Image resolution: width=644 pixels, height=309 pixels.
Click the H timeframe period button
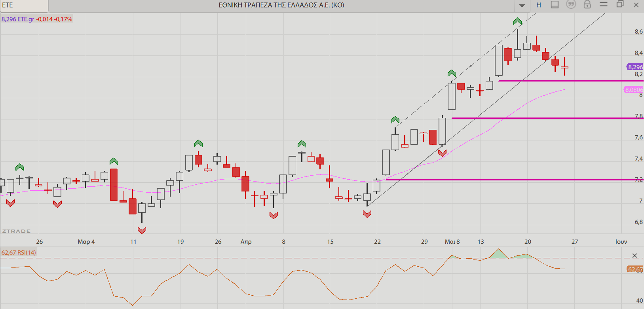click(x=538, y=5)
